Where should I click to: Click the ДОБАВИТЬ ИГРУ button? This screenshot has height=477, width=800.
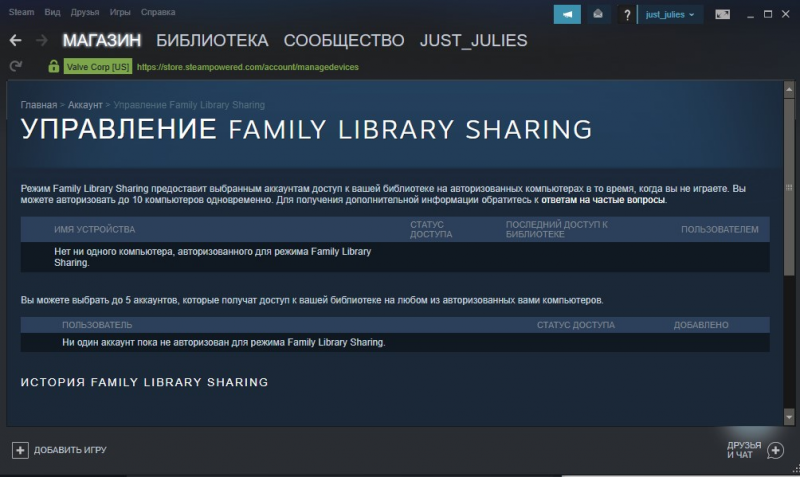click(x=59, y=450)
